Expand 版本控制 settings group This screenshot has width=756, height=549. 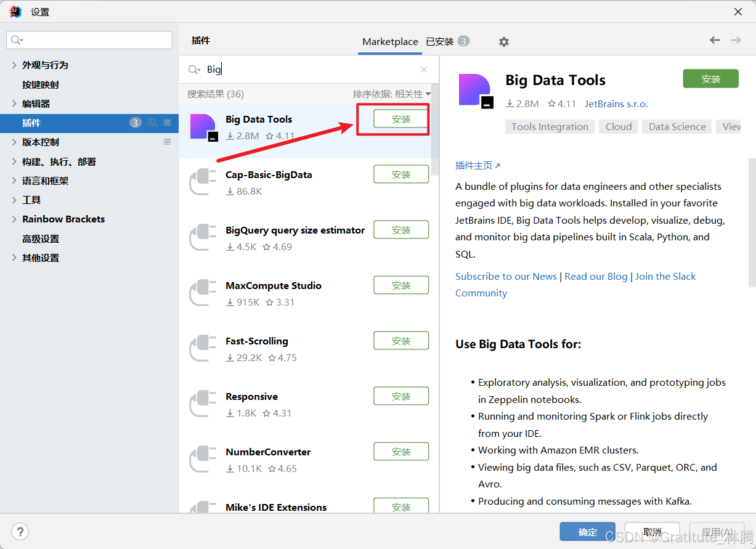click(14, 142)
